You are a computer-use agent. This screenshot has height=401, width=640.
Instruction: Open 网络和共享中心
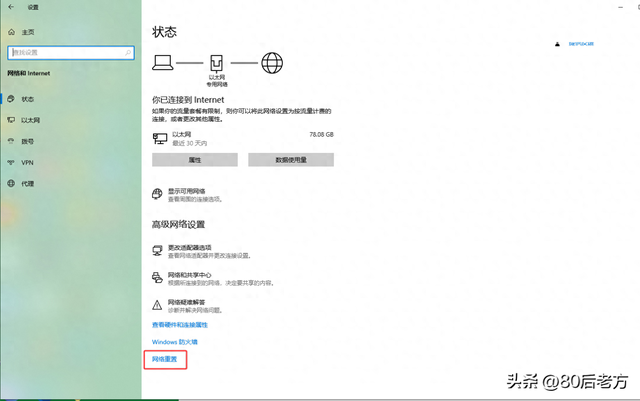click(x=190, y=275)
